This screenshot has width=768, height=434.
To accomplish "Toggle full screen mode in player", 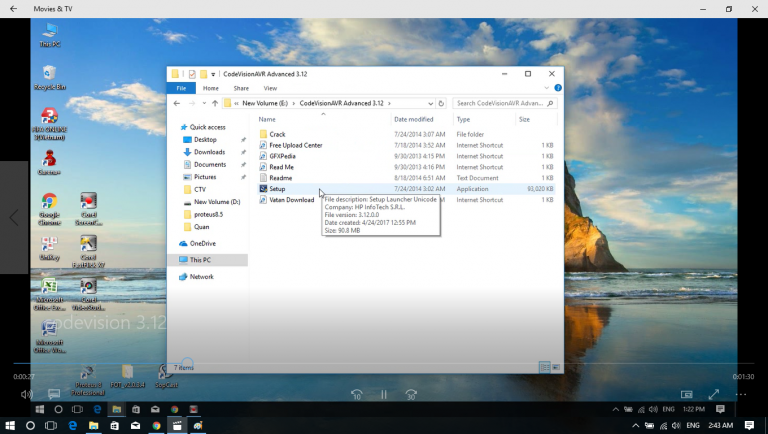I will click(x=713, y=395).
